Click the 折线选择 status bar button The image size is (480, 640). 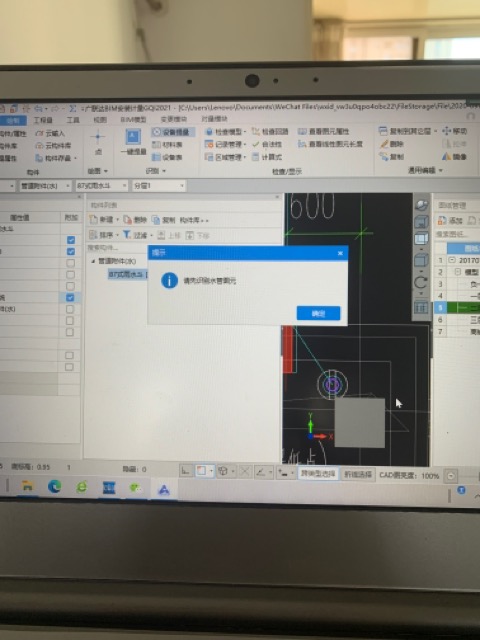pyautogui.click(x=358, y=474)
